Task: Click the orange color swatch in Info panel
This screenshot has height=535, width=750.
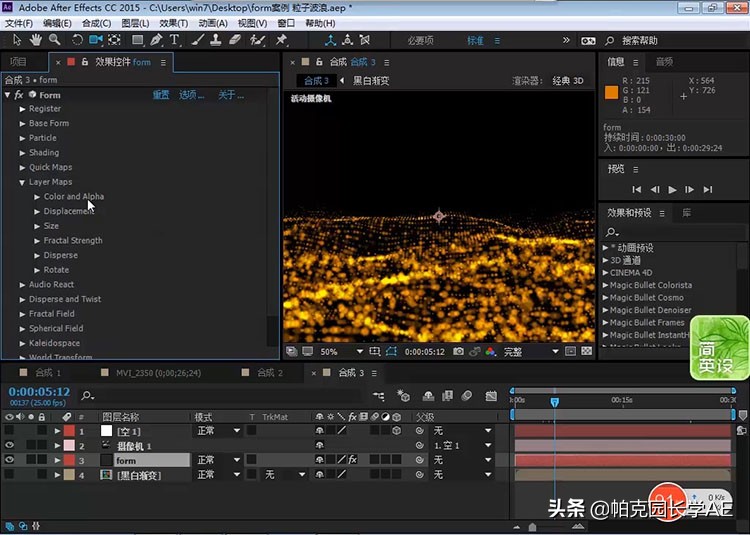Action: coord(612,93)
